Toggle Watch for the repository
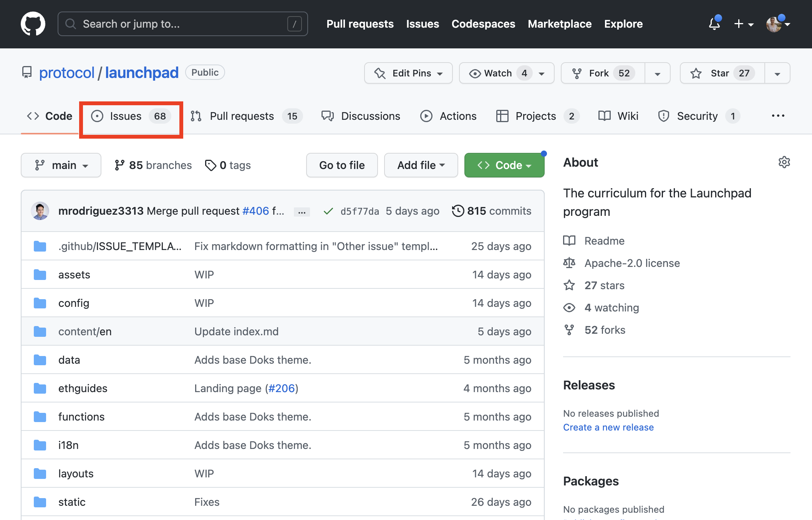This screenshot has width=812, height=520. (x=498, y=73)
